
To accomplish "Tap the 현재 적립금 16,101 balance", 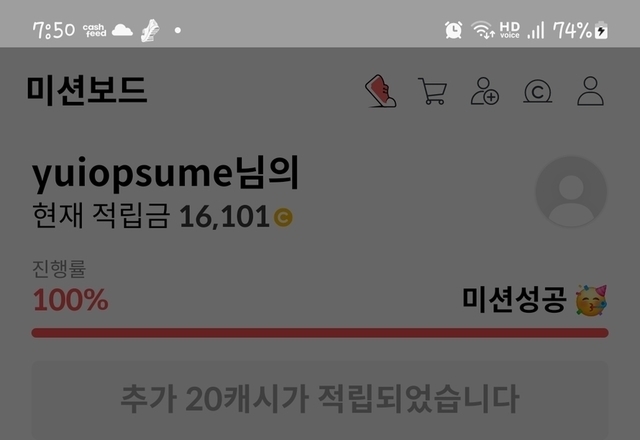I will [x=162, y=216].
